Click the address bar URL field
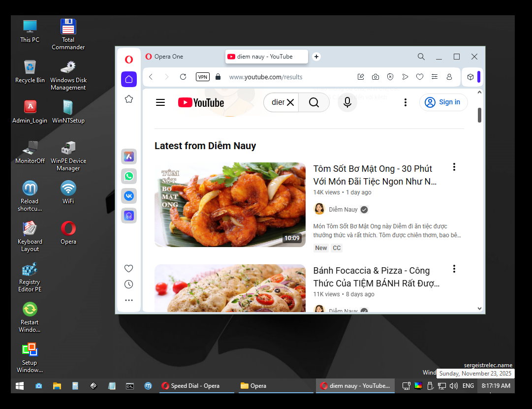This screenshot has height=409, width=532. 266,77
